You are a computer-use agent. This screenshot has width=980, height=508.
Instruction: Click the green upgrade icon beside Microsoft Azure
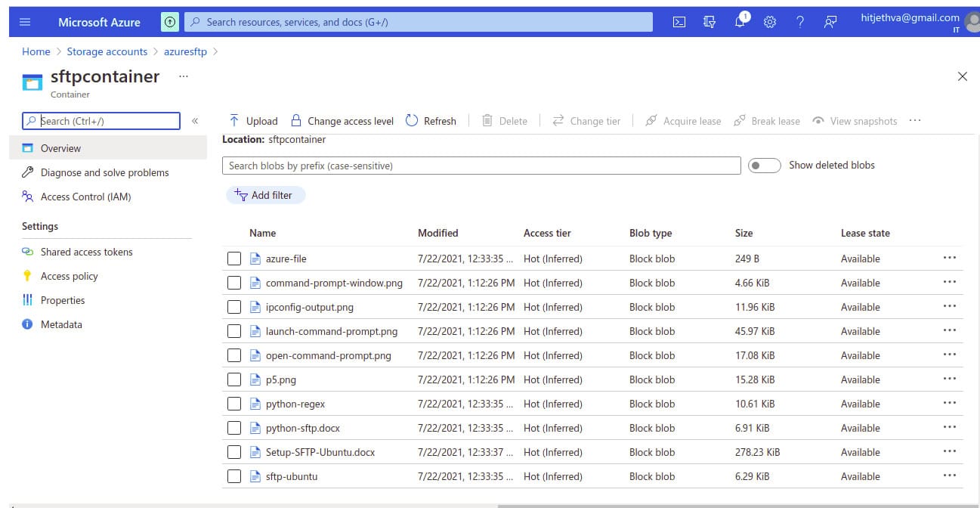[x=170, y=22]
